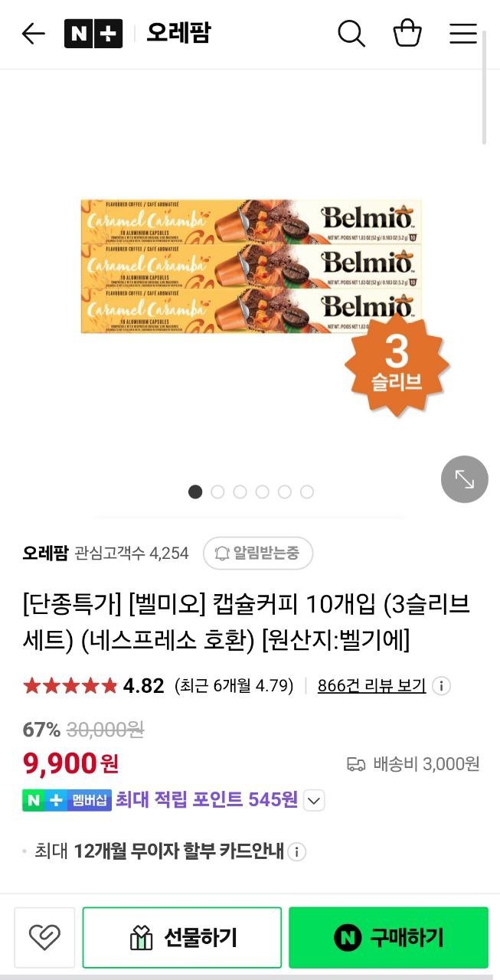Expand product image with the fullscreen arrow icon
The height and width of the screenshot is (980, 500).
pyautogui.click(x=465, y=479)
